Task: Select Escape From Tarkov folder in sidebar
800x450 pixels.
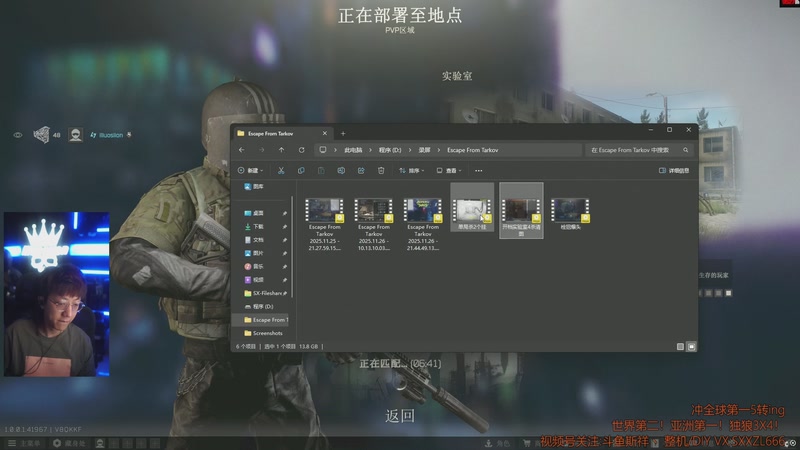Action: tap(261, 320)
